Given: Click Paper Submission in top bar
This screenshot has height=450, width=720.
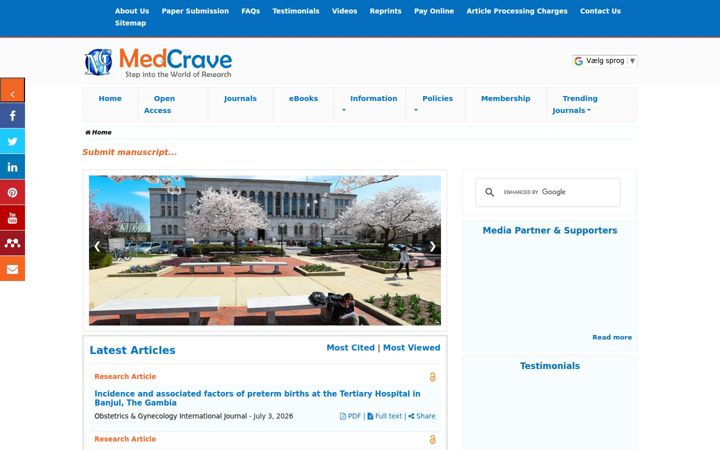Looking at the screenshot, I should coord(195,11).
